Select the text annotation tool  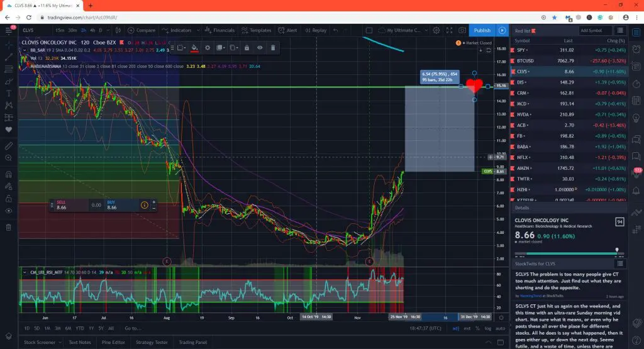tap(9, 94)
